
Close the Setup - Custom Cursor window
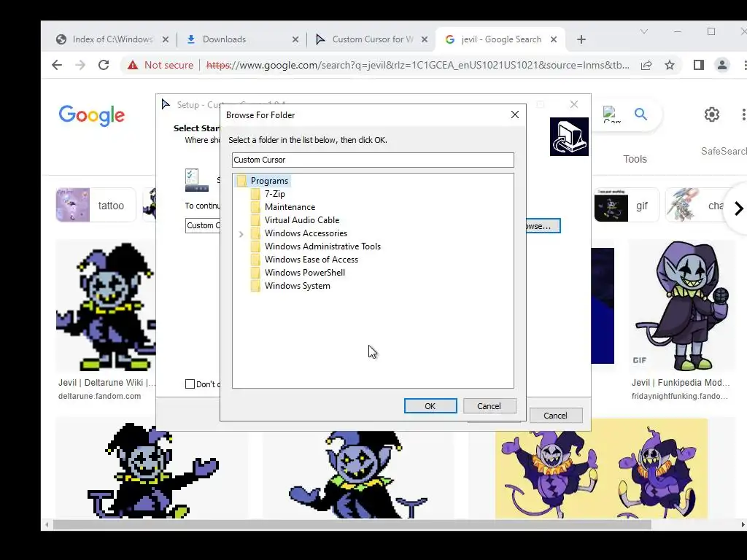tap(574, 104)
